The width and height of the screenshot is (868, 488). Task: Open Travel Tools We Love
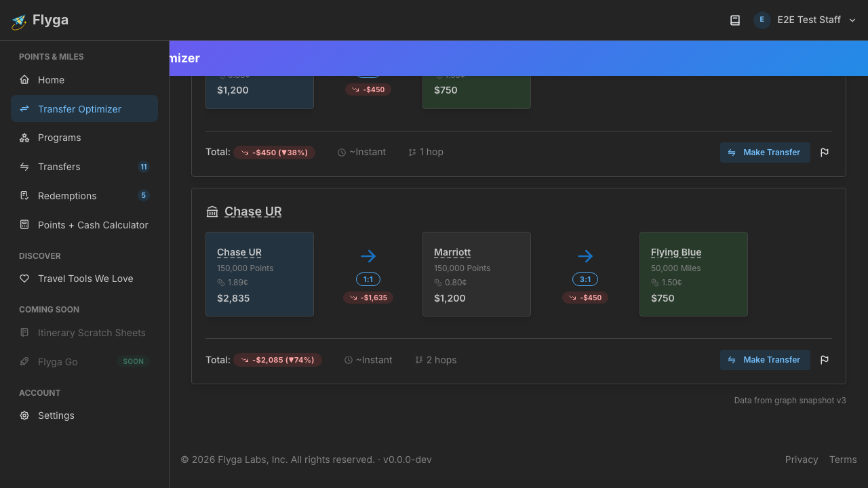84,279
